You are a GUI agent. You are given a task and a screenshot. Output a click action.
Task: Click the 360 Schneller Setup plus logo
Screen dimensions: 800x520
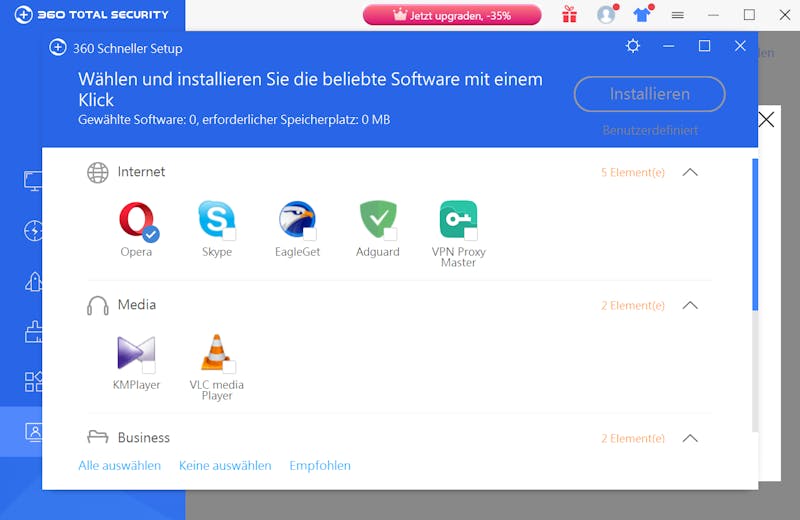(x=58, y=47)
